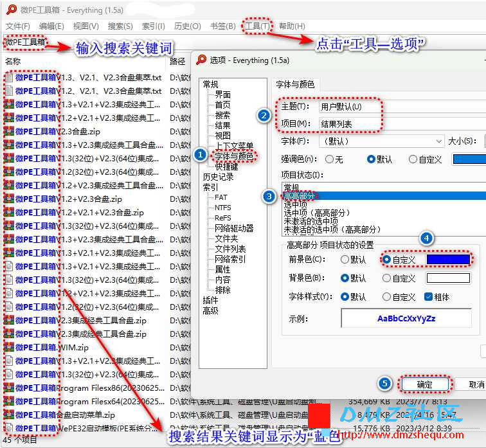This screenshot has width=486, height=448.
Task: Click the 确定 button
Action: 425,384
